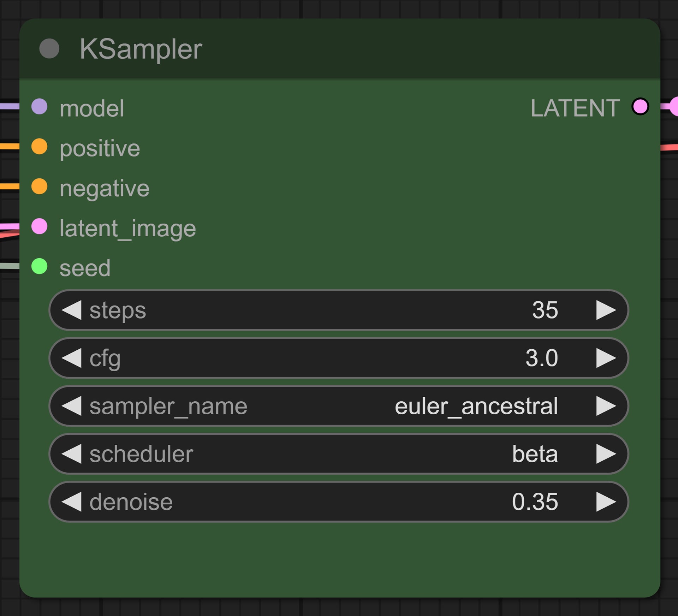Switch to previous sampler_name option
The height and width of the screenshot is (616, 678).
tap(72, 405)
